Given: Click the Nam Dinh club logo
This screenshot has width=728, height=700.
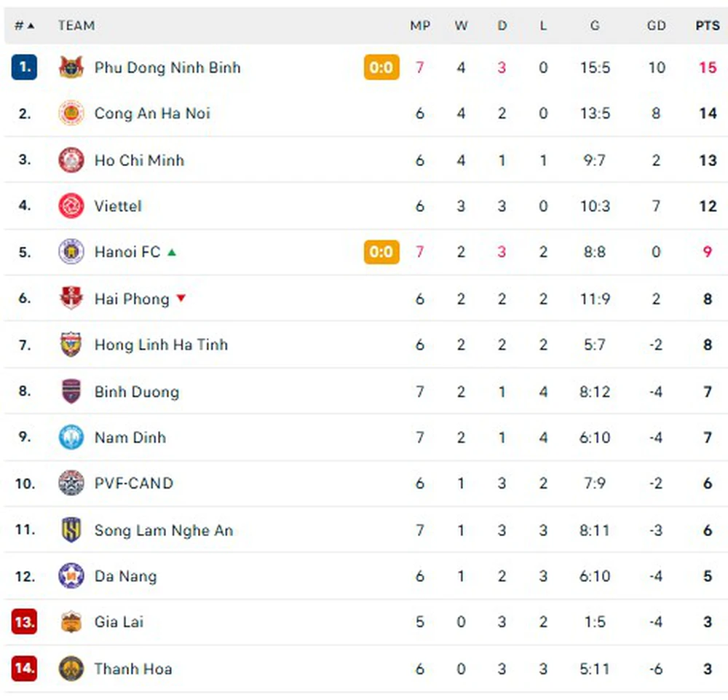Looking at the screenshot, I should coord(71,438).
